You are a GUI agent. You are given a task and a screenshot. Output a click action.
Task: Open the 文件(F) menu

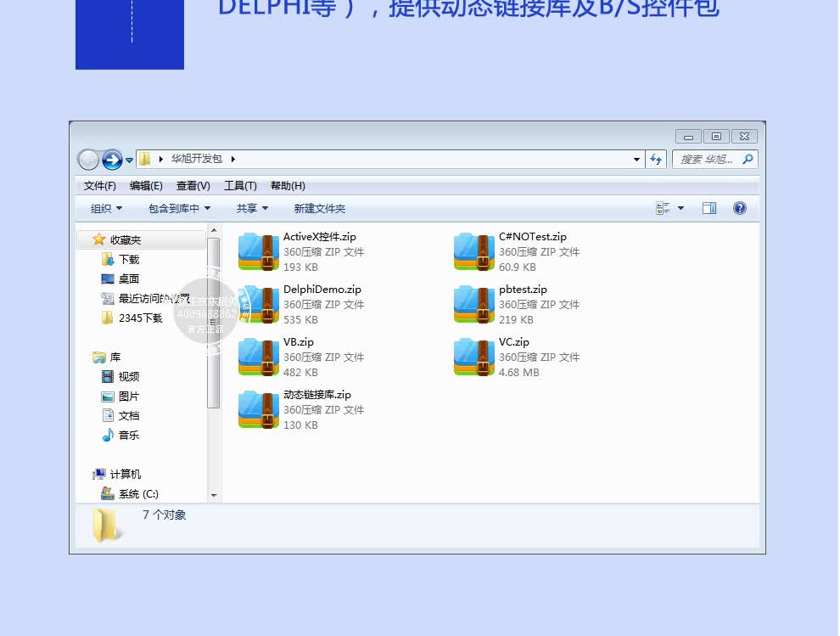click(99, 185)
